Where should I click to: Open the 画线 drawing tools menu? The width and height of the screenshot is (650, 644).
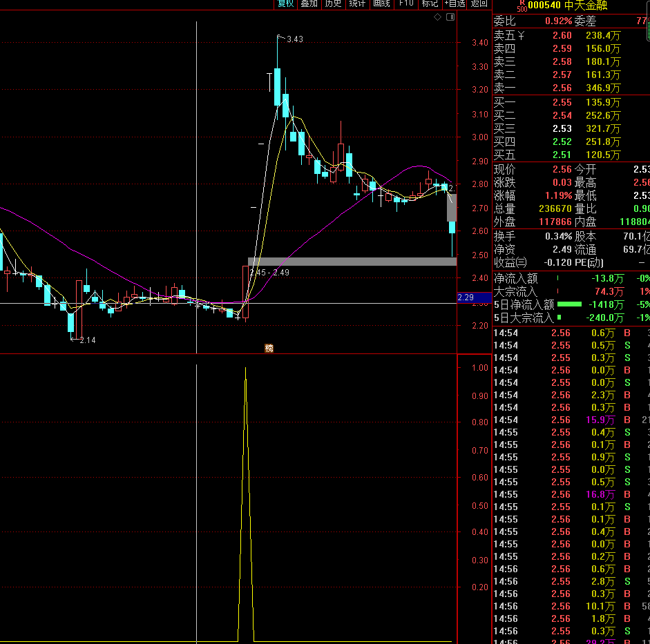coord(381,3)
